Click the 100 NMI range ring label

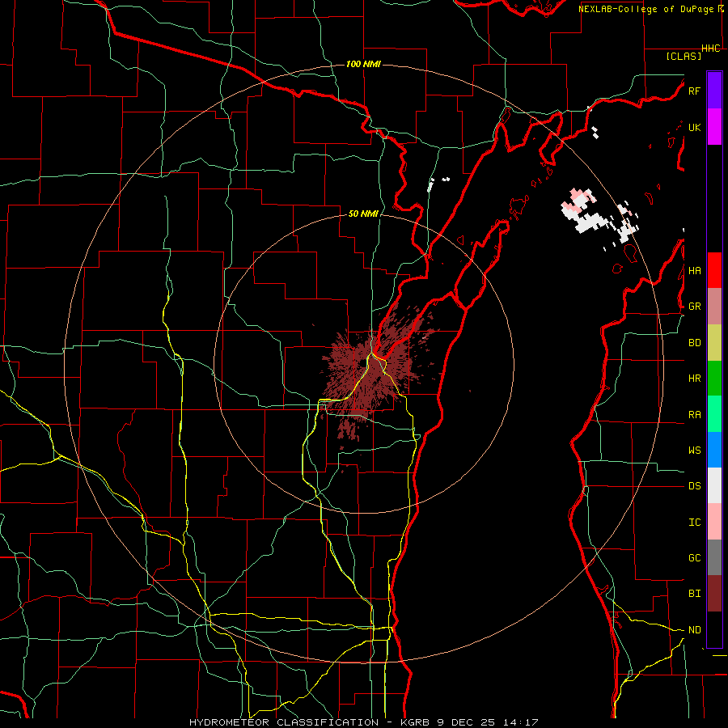(363, 64)
